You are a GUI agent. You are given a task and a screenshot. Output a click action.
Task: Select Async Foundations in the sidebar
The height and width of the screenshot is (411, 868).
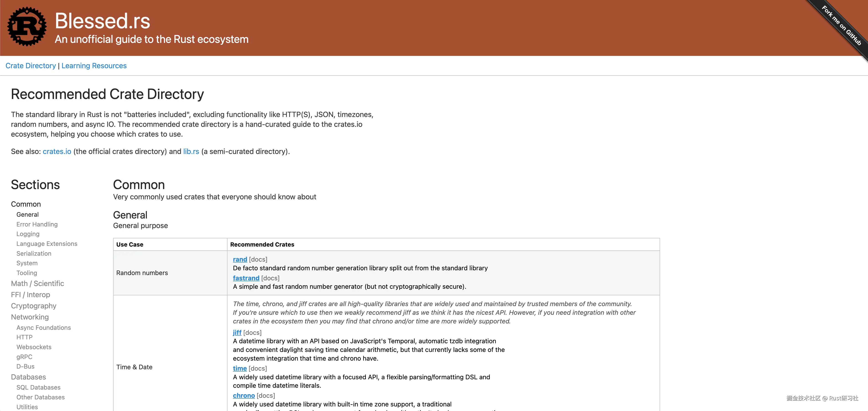click(44, 328)
